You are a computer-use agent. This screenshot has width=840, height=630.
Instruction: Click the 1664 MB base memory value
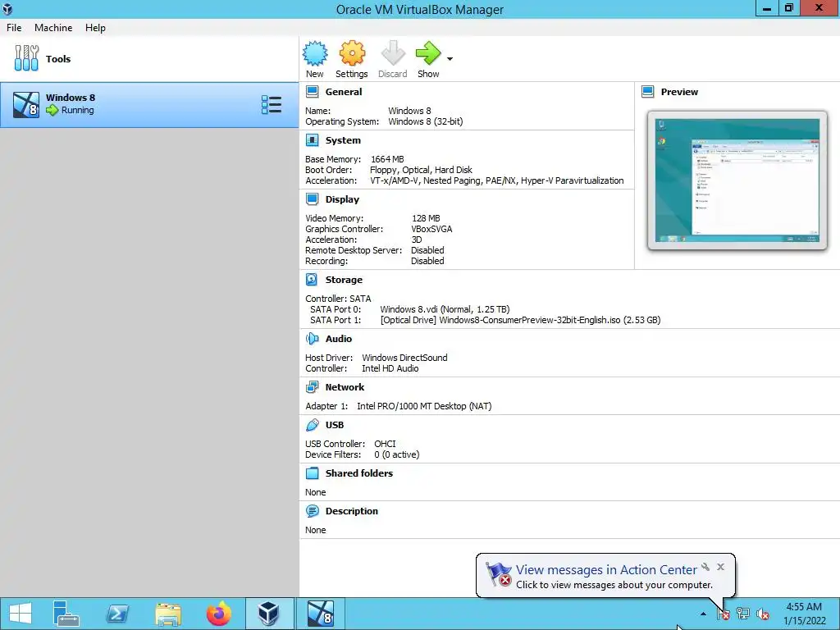[387, 159]
